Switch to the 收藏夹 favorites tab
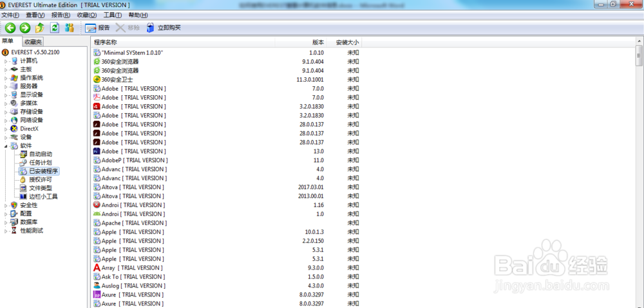Image resolution: width=644 pixels, height=308 pixels. [x=32, y=42]
